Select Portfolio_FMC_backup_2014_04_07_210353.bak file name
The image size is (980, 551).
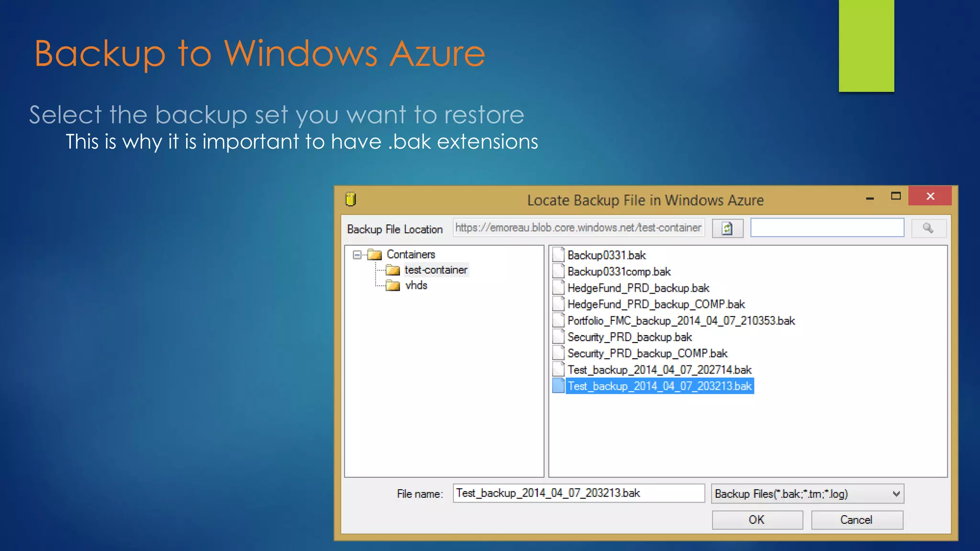[x=681, y=320]
